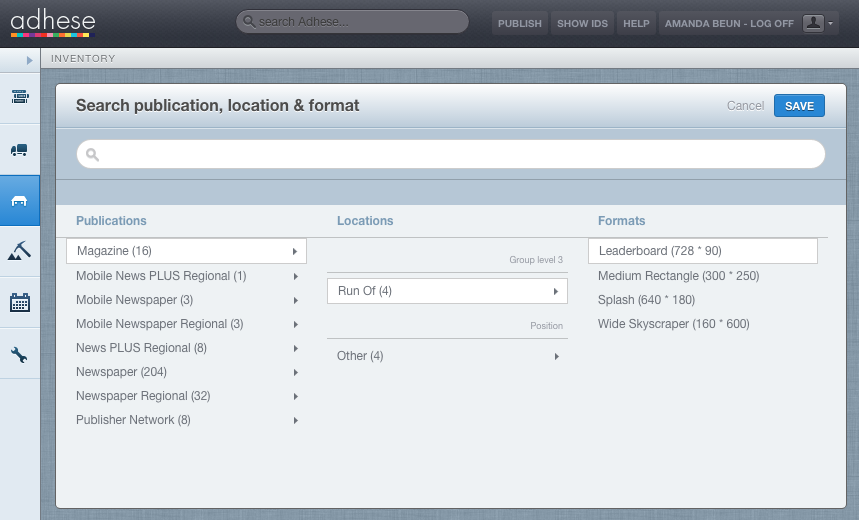Expand the Newspaper (204) publication arrow

coord(295,373)
